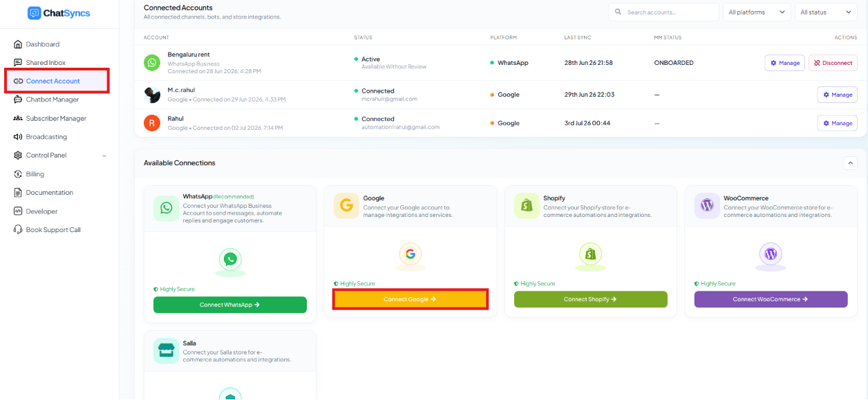Expand the Control Panel submenu chevron

click(104, 155)
